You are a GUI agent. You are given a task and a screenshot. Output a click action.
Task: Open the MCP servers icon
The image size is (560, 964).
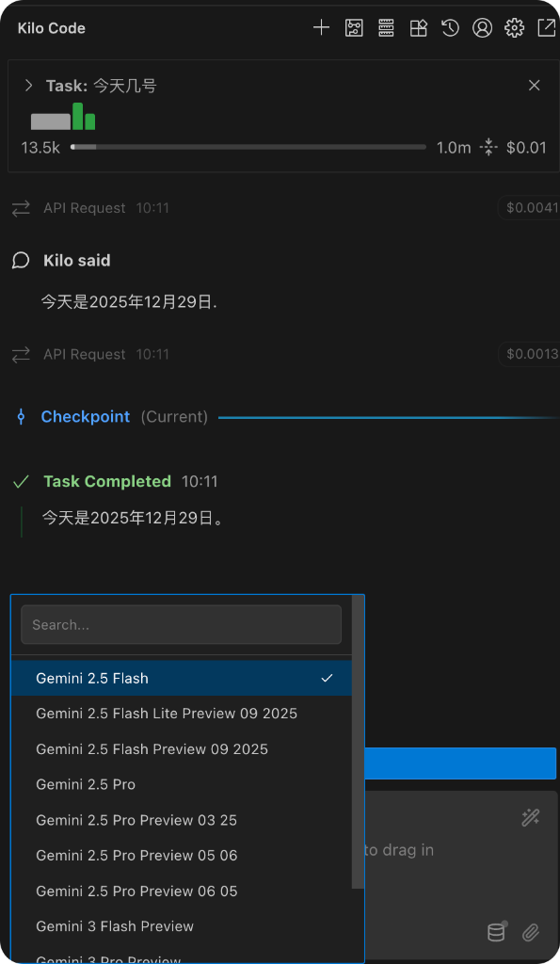pyautogui.click(x=386, y=27)
